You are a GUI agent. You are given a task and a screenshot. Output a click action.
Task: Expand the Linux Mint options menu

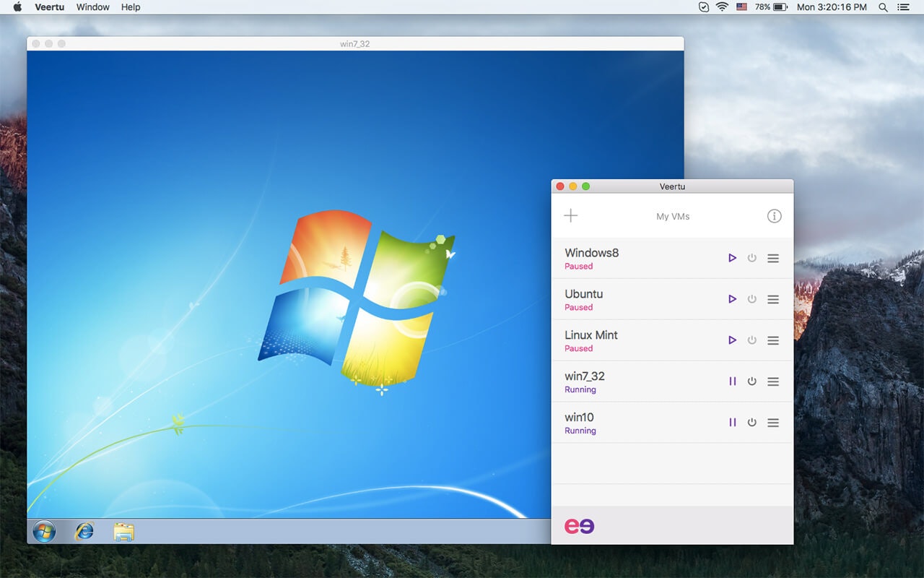[773, 340]
